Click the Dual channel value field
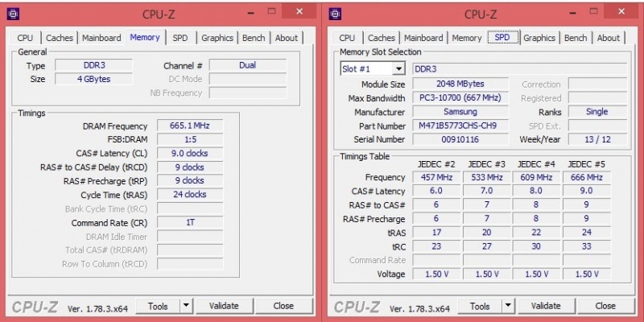 pos(248,65)
